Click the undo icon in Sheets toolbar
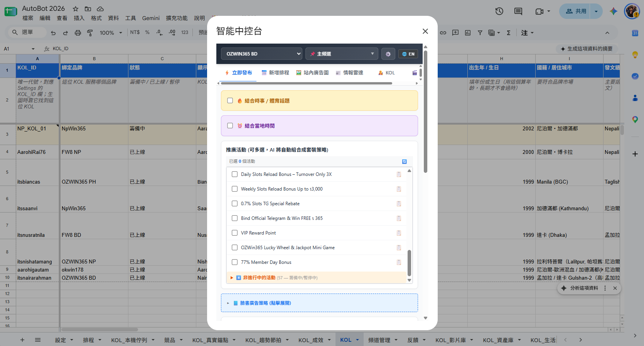Image resolution: width=644 pixels, height=346 pixels. pyautogui.click(x=53, y=33)
